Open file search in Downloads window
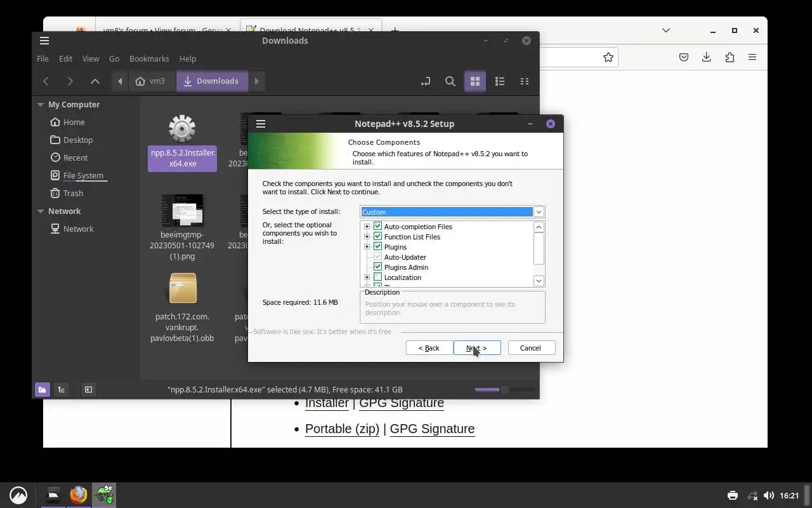This screenshot has width=812, height=508. pos(450,81)
